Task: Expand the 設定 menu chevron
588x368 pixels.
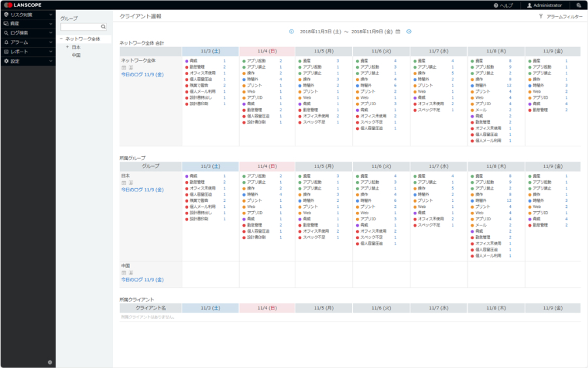Action: point(50,61)
